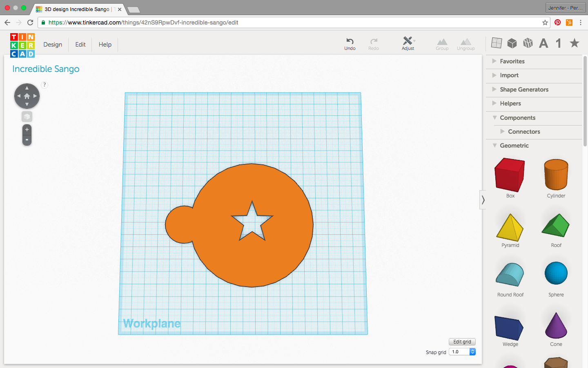588x368 pixels.
Task: Open a new browser tab
Action: coord(134,9)
